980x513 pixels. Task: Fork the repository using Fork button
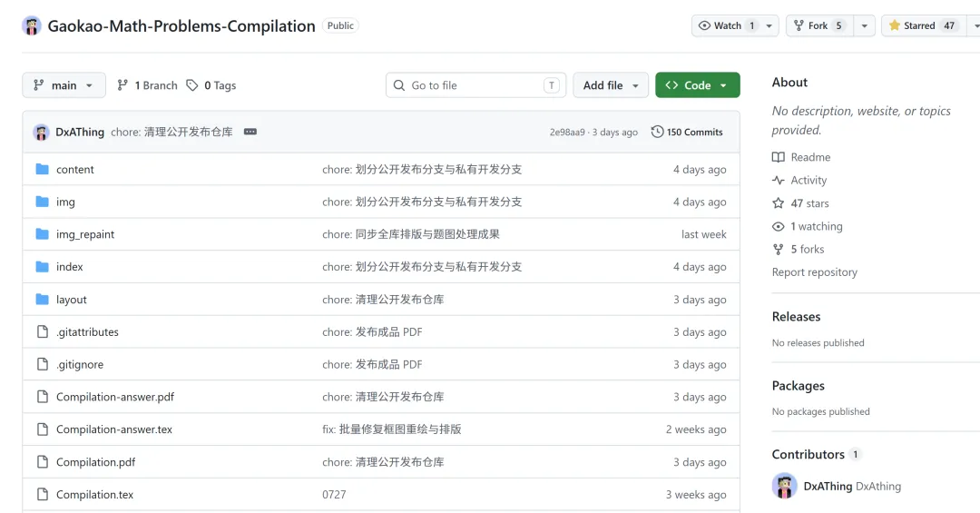[819, 25]
